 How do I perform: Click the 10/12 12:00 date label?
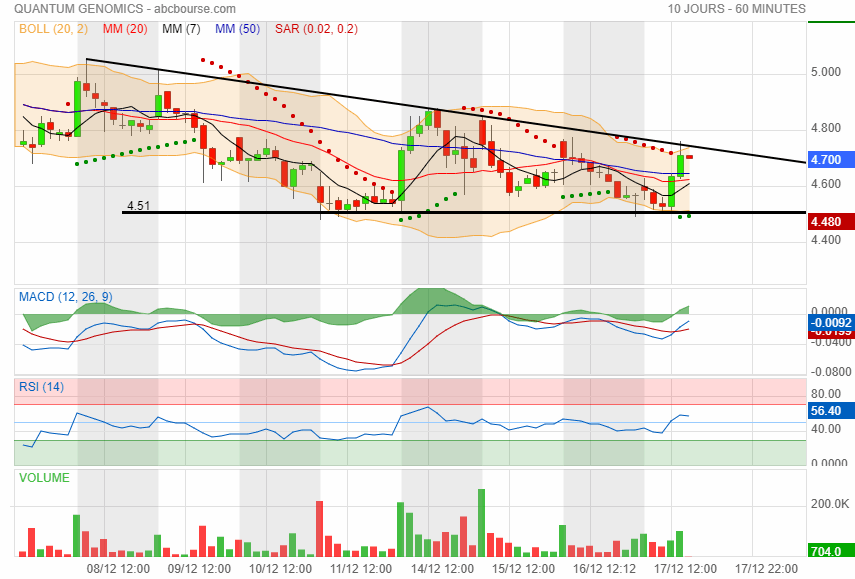280,569
